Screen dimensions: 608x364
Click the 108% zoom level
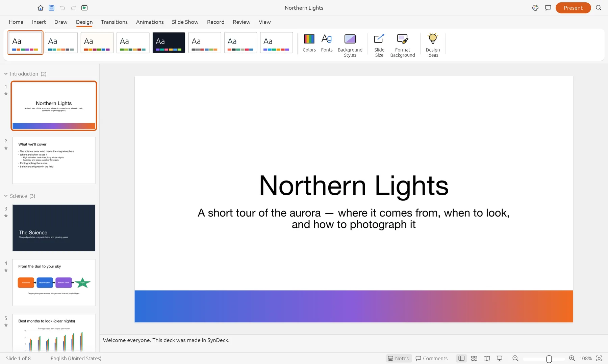(585, 358)
